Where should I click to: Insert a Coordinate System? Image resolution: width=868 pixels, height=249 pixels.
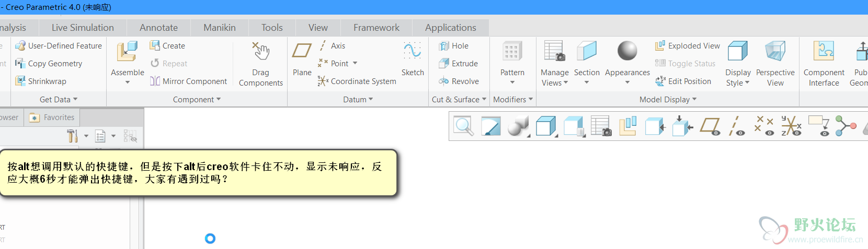point(357,81)
